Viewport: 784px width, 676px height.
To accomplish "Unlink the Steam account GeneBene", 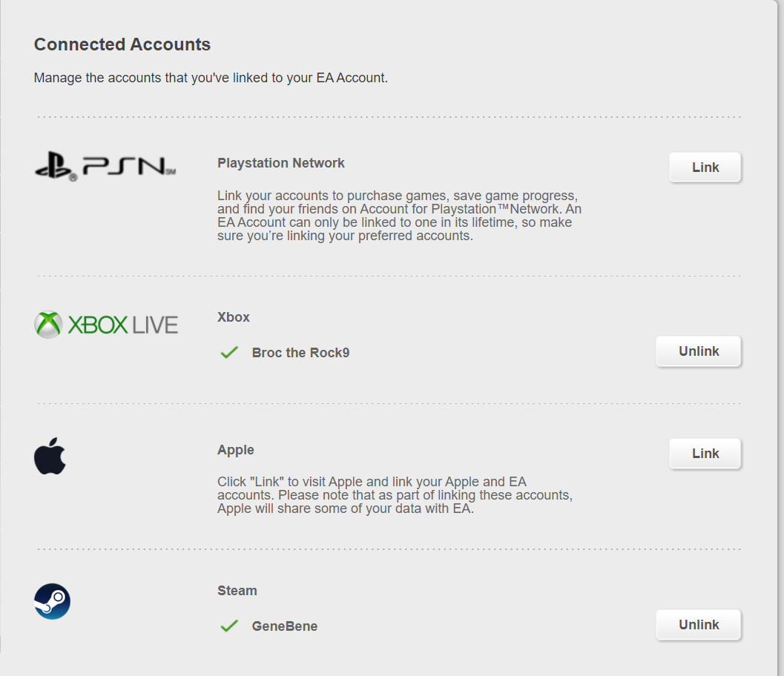I will pos(698,625).
